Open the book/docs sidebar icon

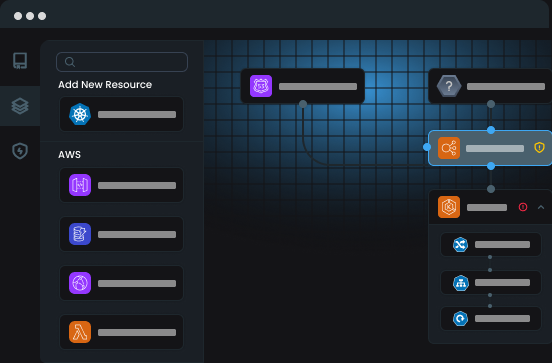click(x=20, y=61)
